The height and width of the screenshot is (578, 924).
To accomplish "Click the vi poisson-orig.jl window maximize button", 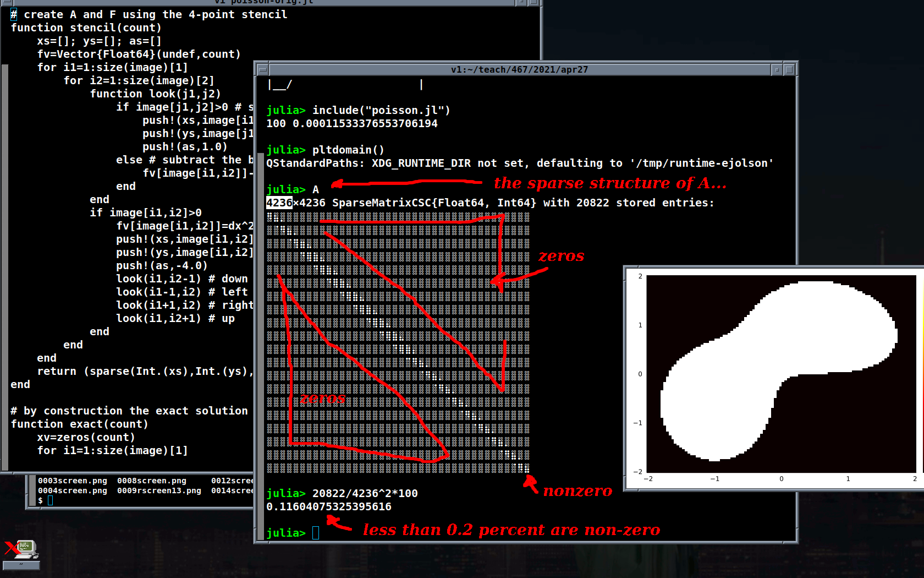I will point(533,2).
